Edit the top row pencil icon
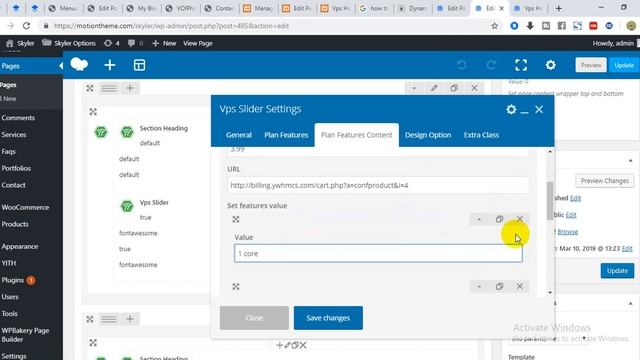This screenshot has width=640, height=360. pyautogui.click(x=434, y=88)
